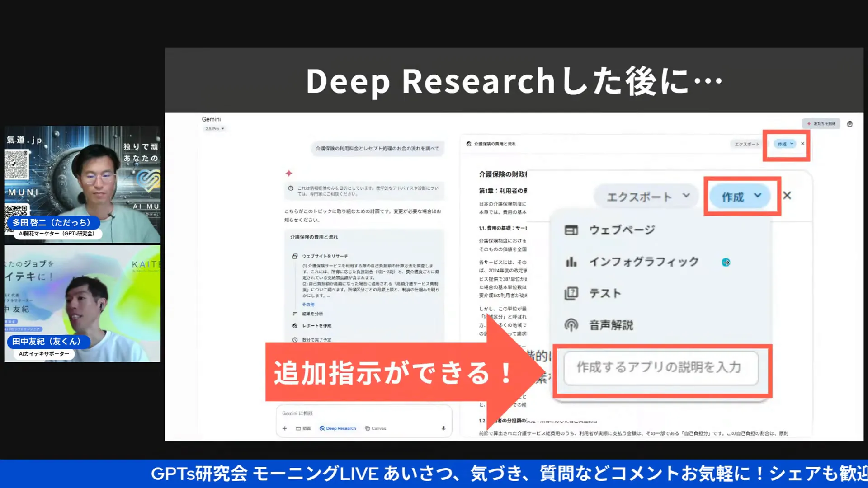868x488 pixels.
Task: Open the enlarged 作成 dropdown button
Action: click(740, 197)
